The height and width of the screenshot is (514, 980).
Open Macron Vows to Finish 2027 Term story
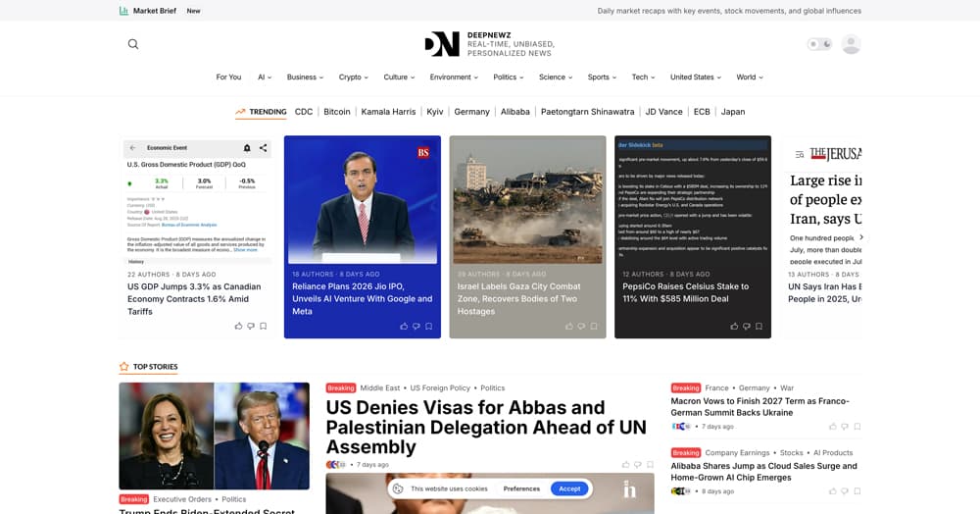760,407
